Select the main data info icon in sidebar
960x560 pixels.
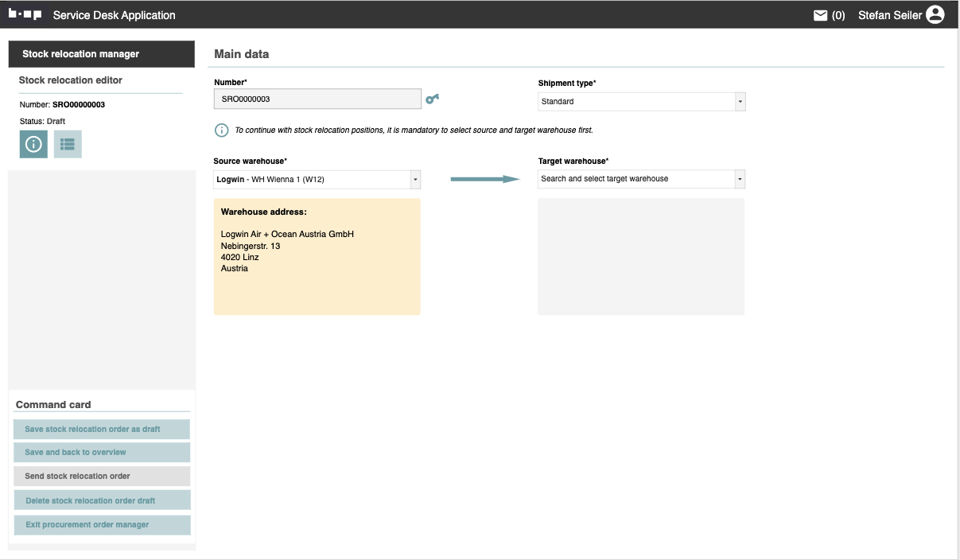[x=33, y=144]
